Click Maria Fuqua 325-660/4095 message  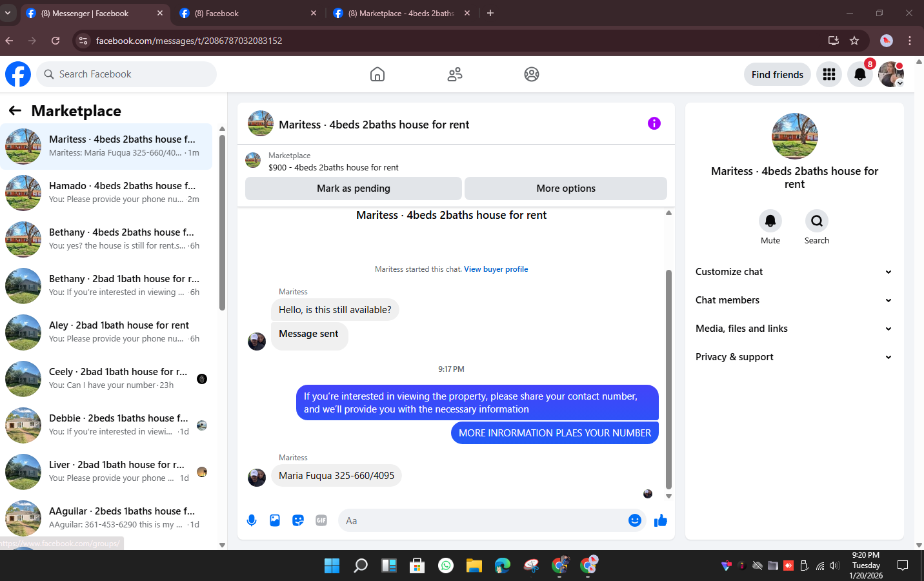click(x=336, y=476)
